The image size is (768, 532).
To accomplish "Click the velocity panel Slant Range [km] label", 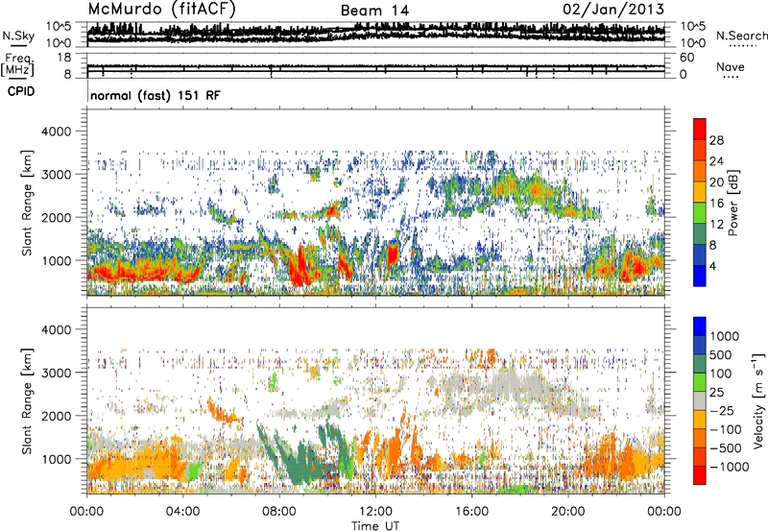I will click(27, 401).
